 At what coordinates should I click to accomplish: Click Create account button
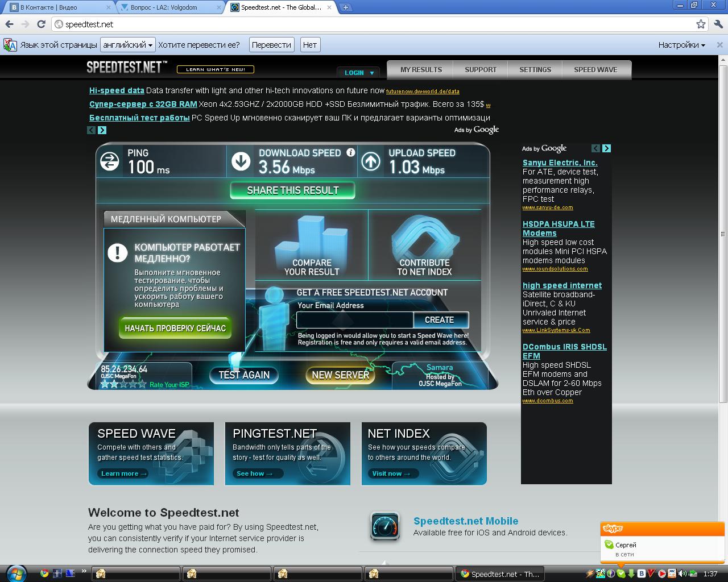(x=441, y=320)
